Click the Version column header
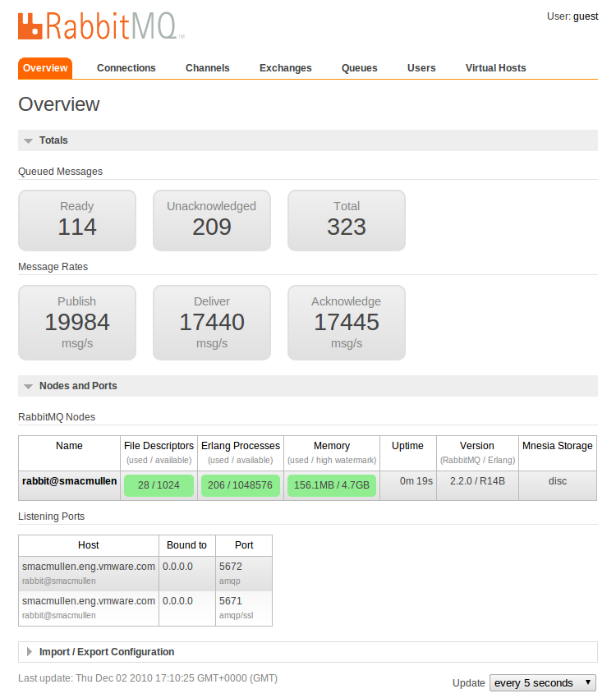The height and width of the screenshot is (698, 616). [477, 453]
